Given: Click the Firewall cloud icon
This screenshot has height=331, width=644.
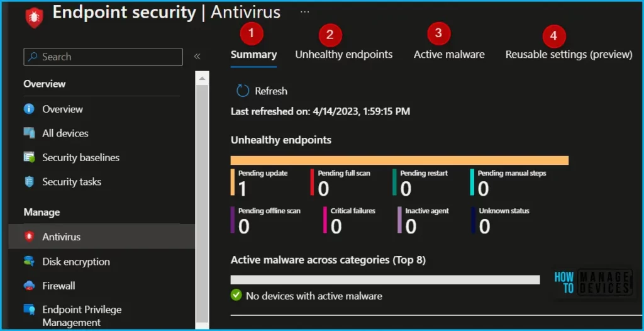Looking at the screenshot, I should (x=29, y=285).
